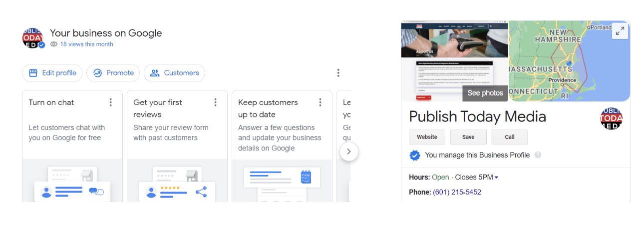
Task: Click the Publish Today Media logo in the knowledge panel
Action: (x=611, y=118)
